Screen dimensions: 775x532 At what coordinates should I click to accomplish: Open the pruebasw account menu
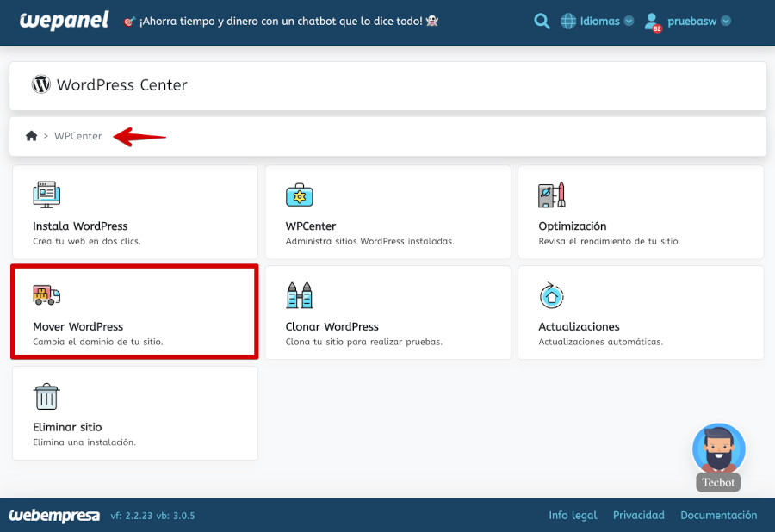(692, 22)
